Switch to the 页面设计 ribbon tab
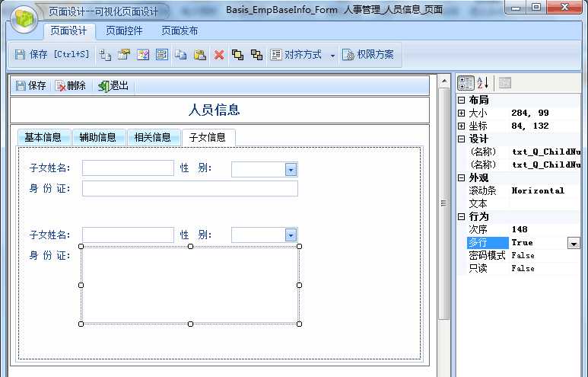This screenshot has height=377, width=588. (68, 30)
